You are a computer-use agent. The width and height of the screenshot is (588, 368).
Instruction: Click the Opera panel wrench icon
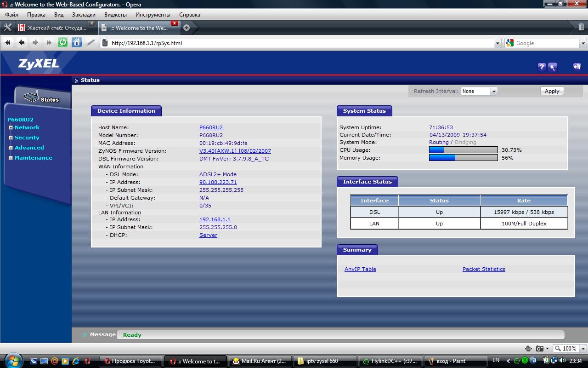click(x=7, y=28)
